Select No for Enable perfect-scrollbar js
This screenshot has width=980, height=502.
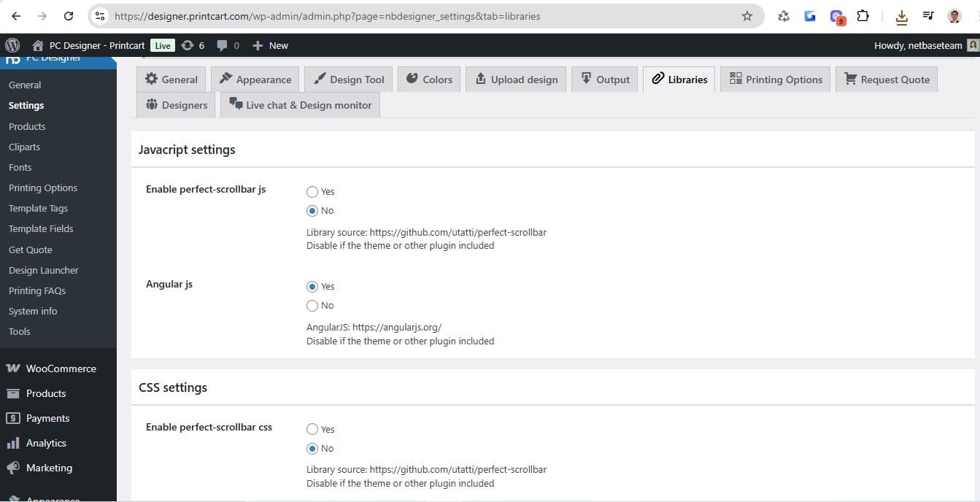(x=312, y=211)
